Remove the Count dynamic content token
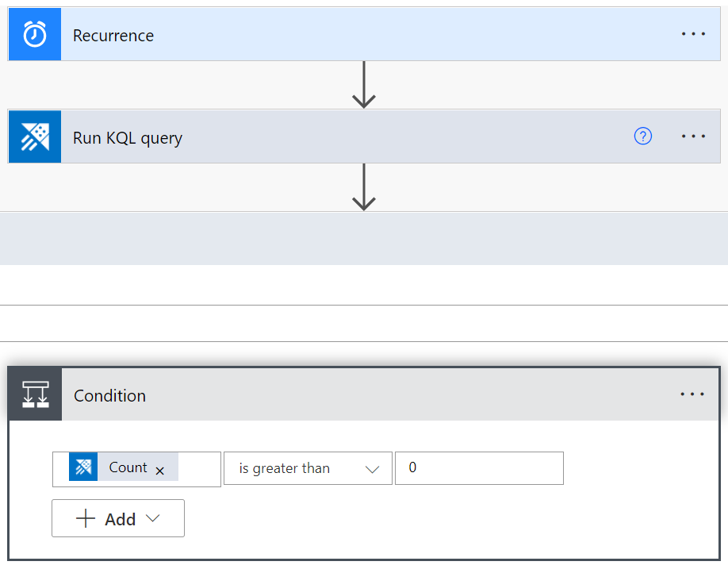Image resolution: width=728 pixels, height=569 pixels. 159,470
